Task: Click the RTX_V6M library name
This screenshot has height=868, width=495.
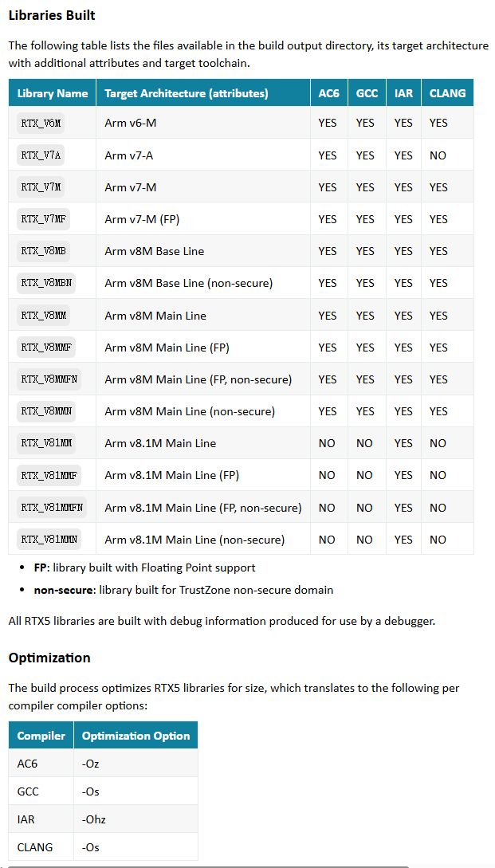Action: click(x=41, y=123)
